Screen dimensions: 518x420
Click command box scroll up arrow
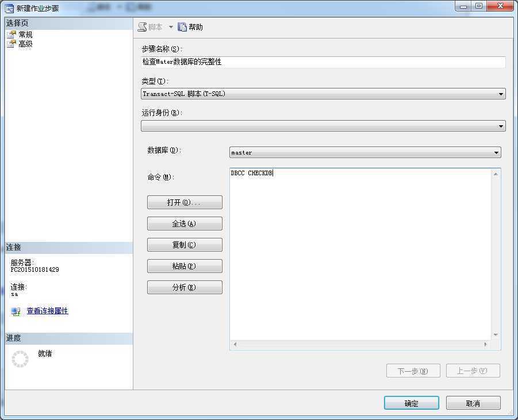coord(496,174)
